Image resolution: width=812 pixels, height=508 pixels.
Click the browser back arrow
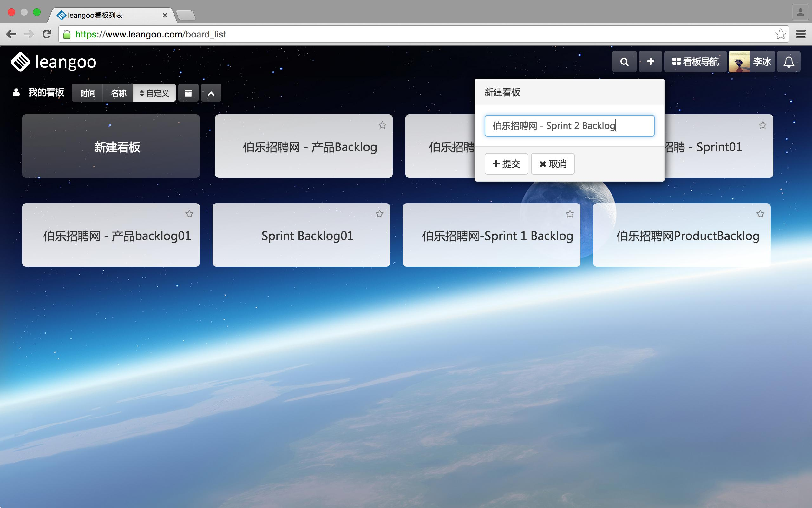[x=11, y=34]
